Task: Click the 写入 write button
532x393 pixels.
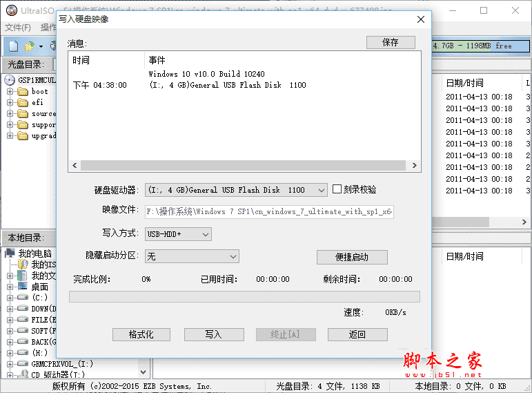Action: (x=214, y=334)
